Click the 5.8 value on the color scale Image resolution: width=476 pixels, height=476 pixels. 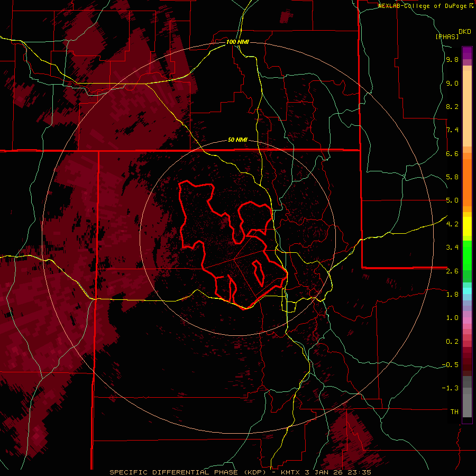tap(452, 177)
